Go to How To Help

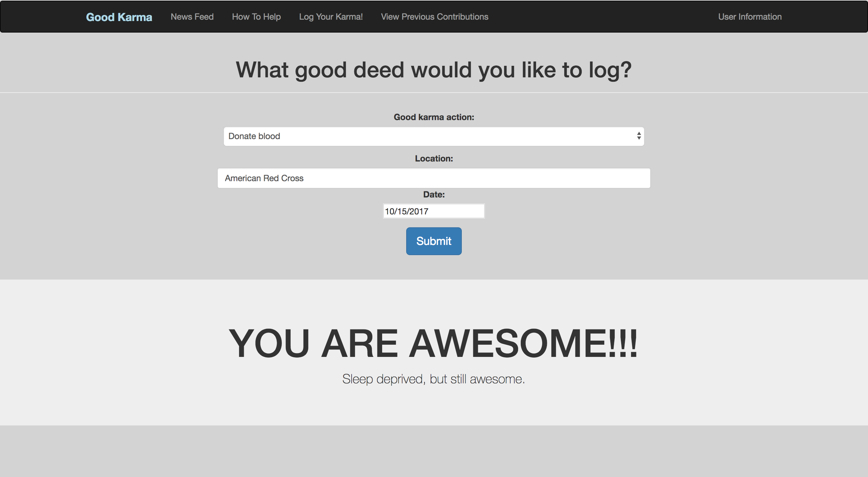(x=256, y=17)
